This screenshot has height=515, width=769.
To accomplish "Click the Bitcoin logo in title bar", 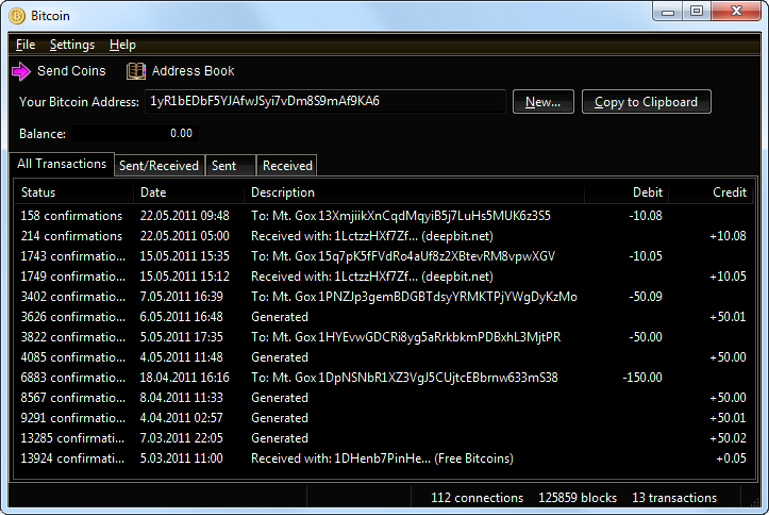I will (17, 16).
